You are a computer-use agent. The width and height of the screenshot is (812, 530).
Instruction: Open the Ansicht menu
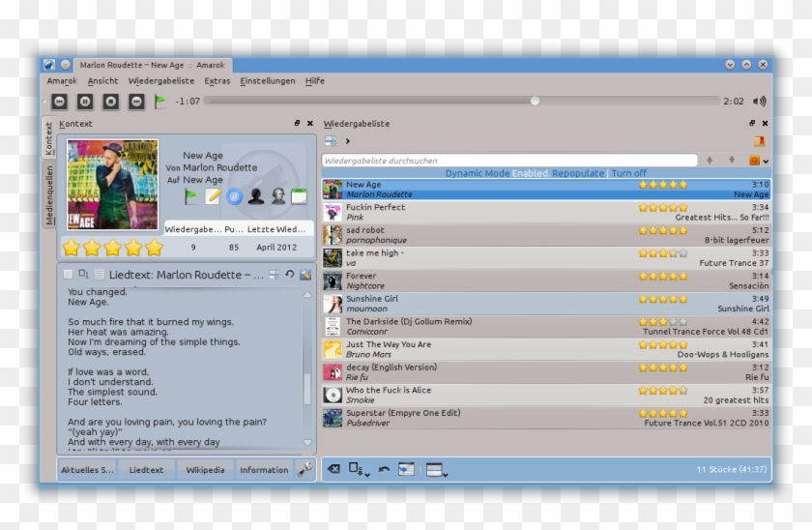(102, 81)
